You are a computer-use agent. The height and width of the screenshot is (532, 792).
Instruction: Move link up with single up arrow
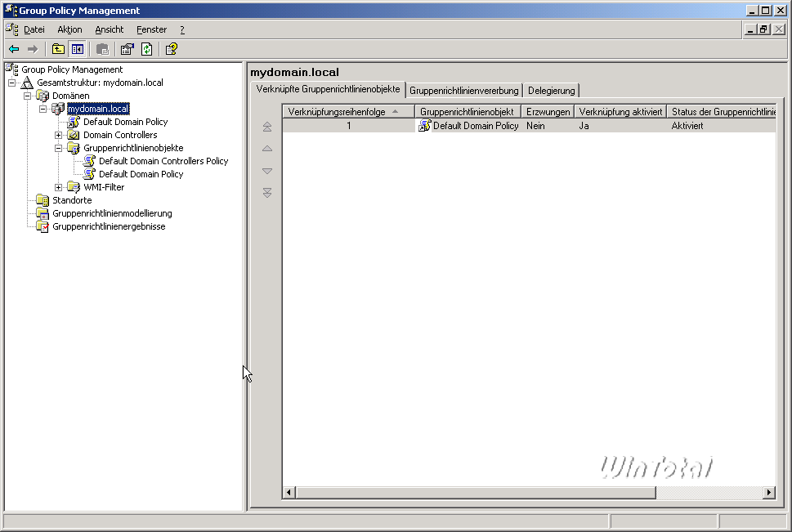[267, 149]
